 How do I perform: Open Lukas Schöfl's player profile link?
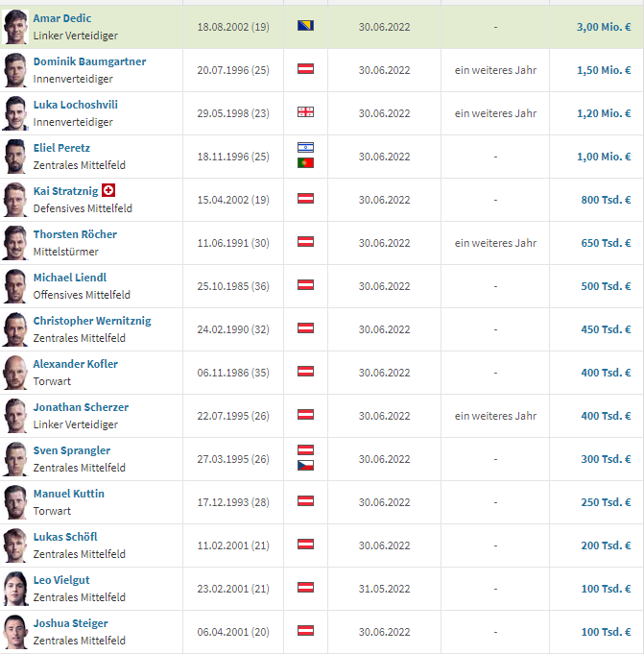click(x=65, y=537)
